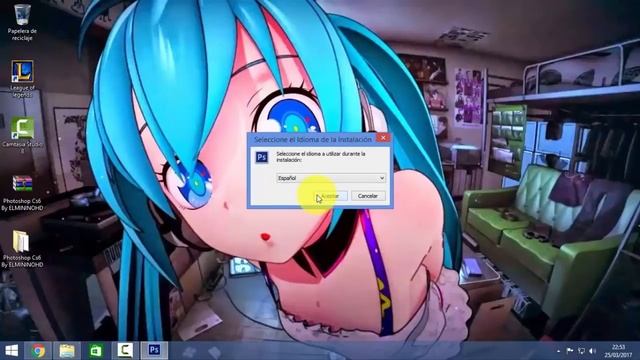
Task: Select the Camtasia Studio 8 desktop shortcut
Action: coord(22,135)
